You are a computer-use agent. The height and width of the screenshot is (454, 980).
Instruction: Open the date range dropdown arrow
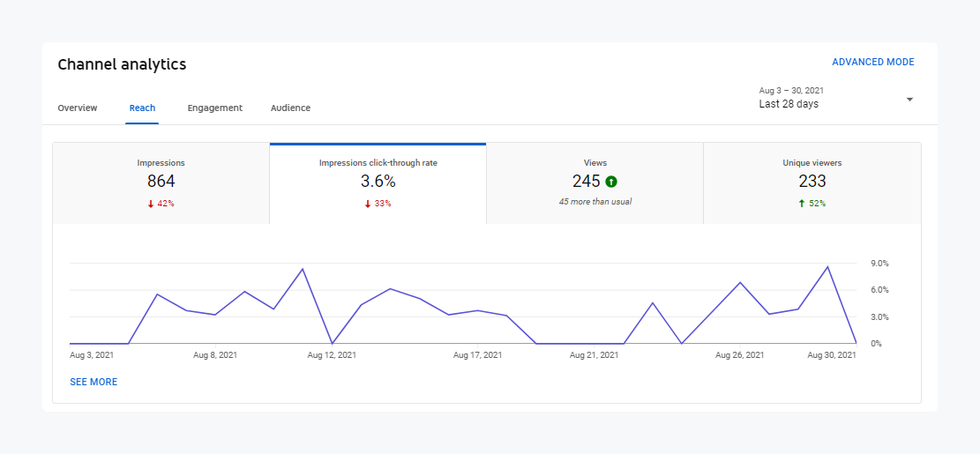coord(909,99)
